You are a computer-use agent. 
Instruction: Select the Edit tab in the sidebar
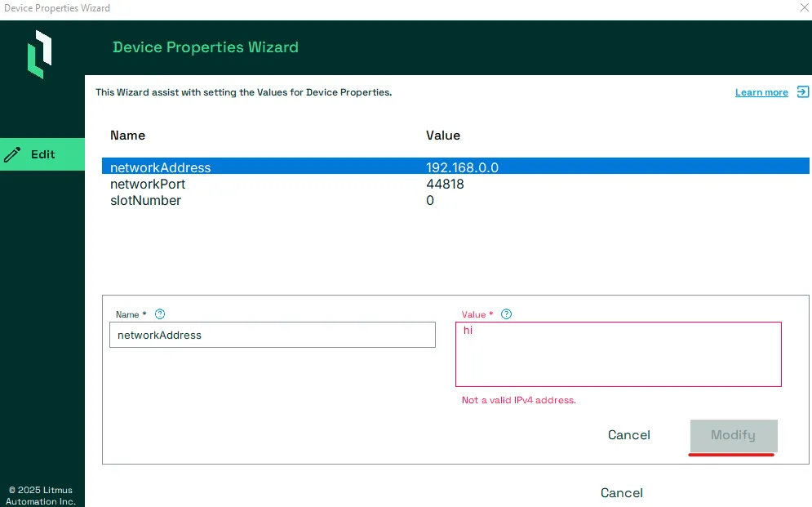(42, 154)
